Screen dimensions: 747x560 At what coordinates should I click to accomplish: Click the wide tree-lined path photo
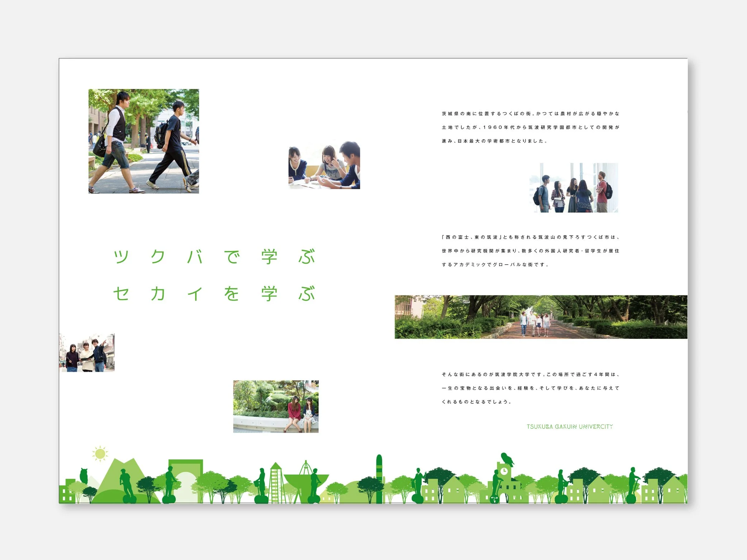click(x=541, y=317)
